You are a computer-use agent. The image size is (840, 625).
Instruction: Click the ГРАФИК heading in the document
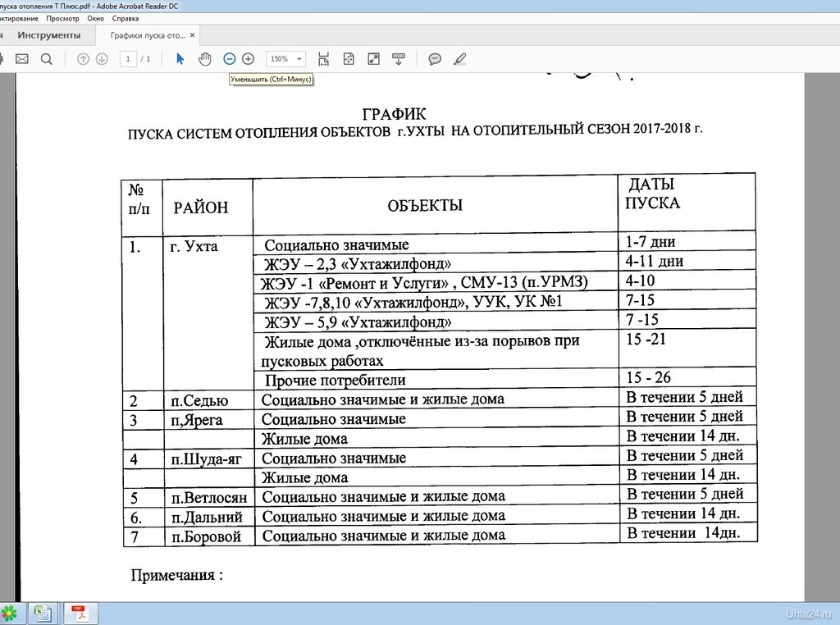[x=395, y=114]
